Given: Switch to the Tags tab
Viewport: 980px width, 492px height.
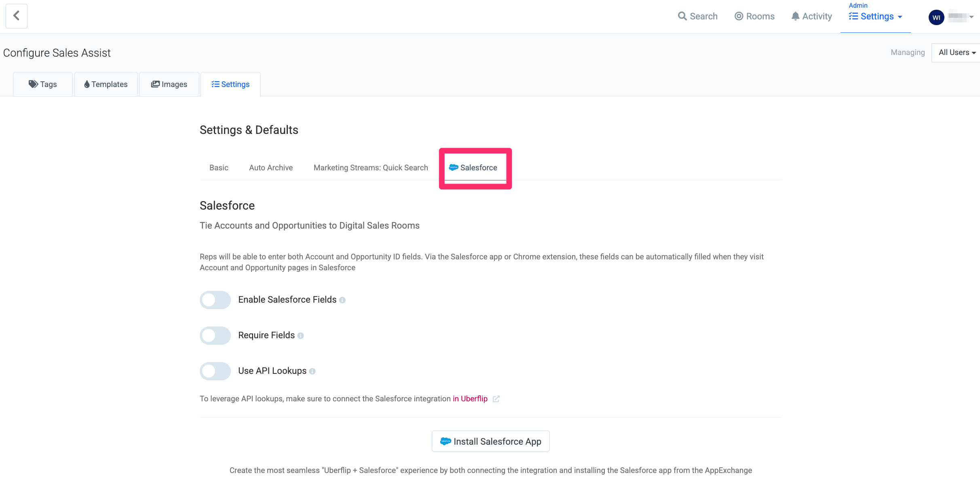Looking at the screenshot, I should click(43, 84).
